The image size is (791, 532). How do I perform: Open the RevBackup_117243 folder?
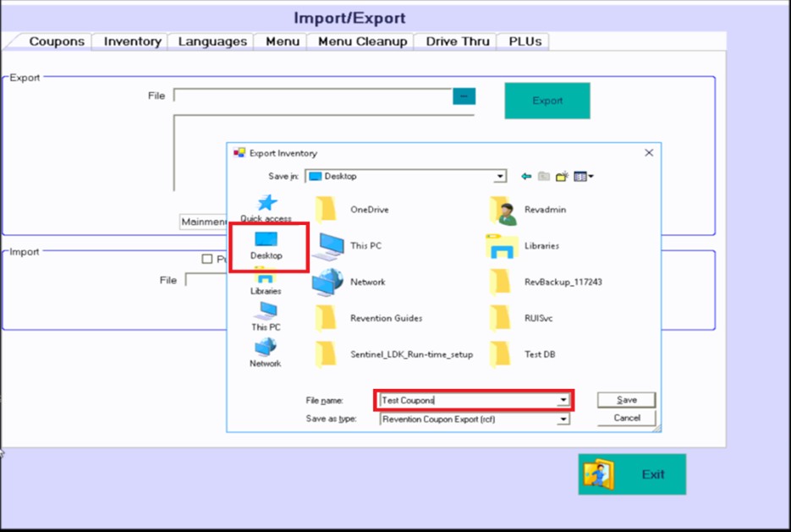coord(563,282)
